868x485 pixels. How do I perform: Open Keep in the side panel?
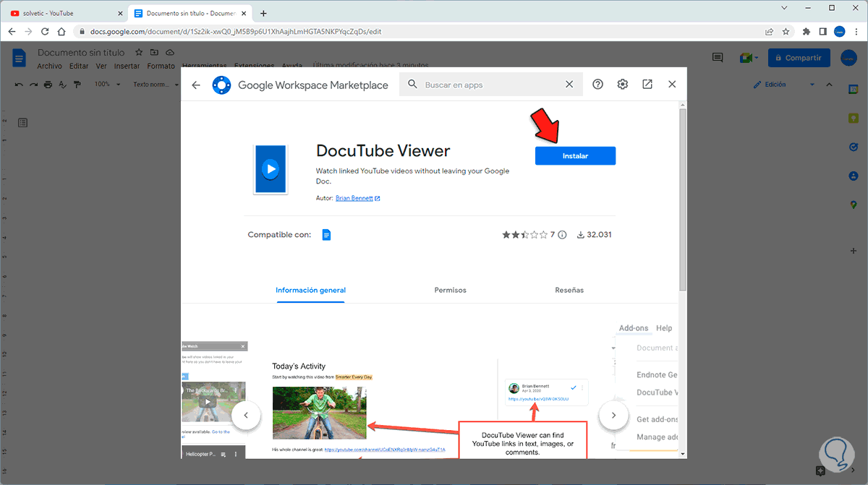(x=853, y=118)
